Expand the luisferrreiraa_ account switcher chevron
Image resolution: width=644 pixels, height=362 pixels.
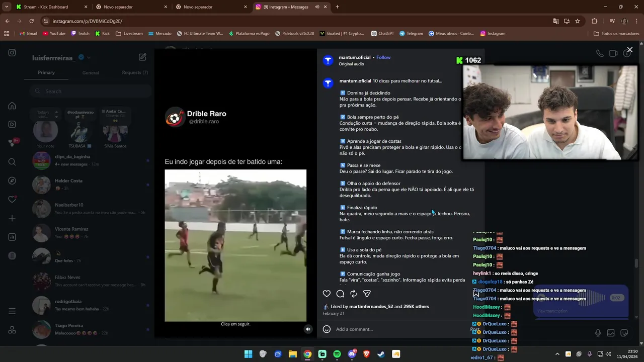coord(89,58)
